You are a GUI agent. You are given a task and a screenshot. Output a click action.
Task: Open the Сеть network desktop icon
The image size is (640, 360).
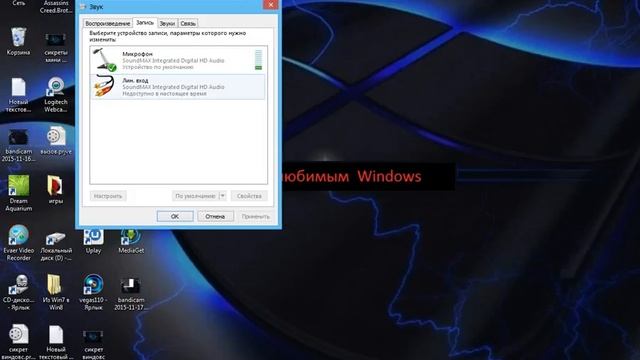[18, 3]
